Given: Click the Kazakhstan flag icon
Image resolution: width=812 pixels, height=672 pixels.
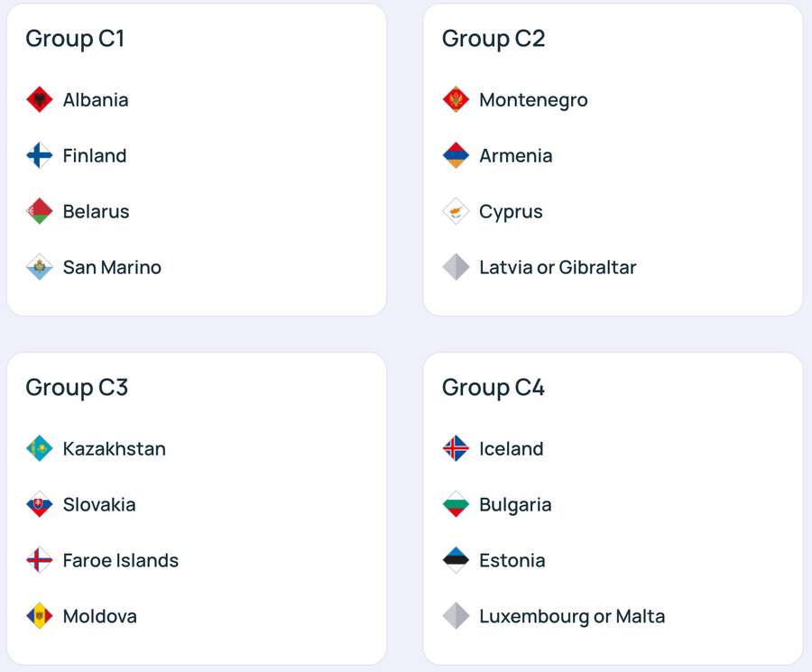Looking at the screenshot, I should click(x=41, y=448).
